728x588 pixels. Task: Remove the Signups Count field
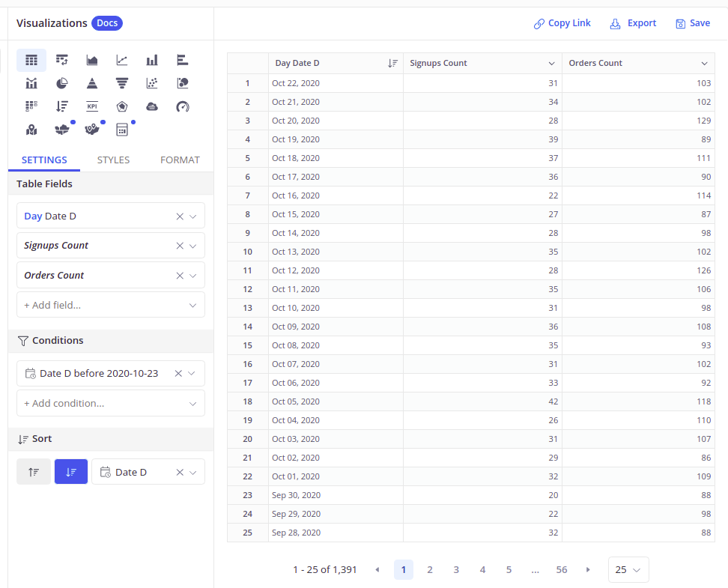tap(180, 246)
